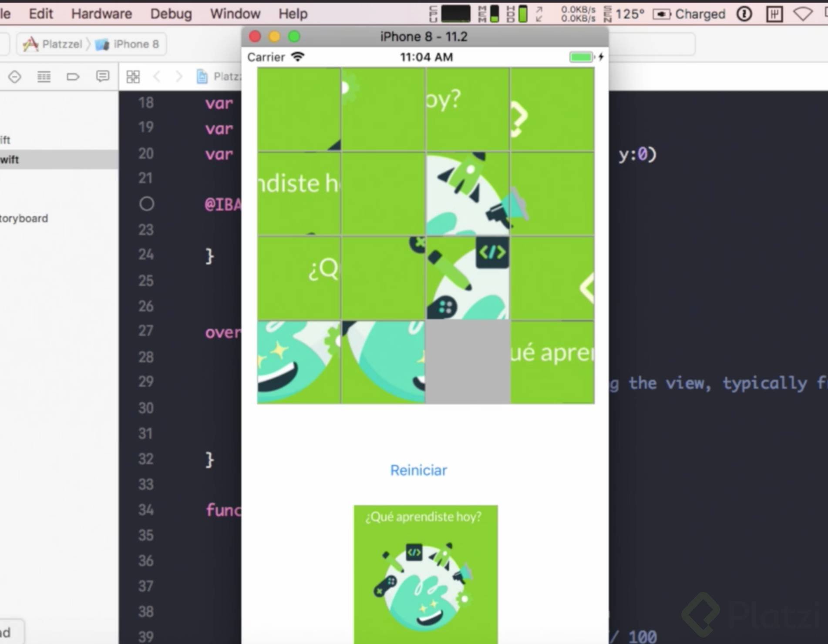Open the Help menu

[293, 14]
